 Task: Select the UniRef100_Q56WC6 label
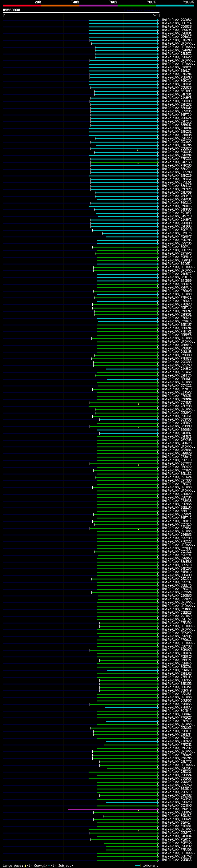click(176, 26)
